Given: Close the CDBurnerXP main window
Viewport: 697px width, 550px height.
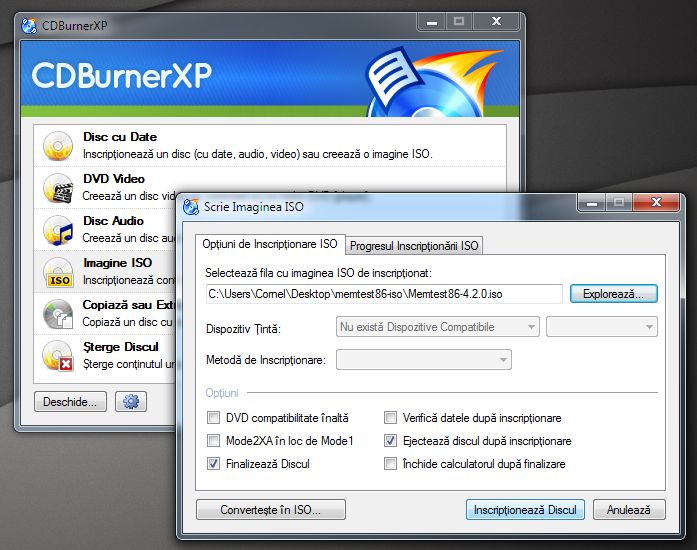Looking at the screenshot, I should click(x=497, y=21).
